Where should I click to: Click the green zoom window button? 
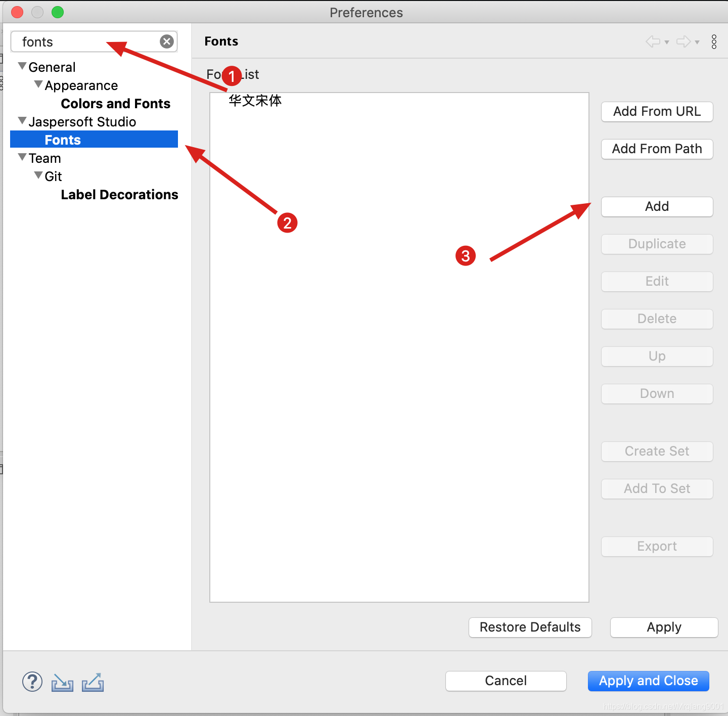[58, 12]
